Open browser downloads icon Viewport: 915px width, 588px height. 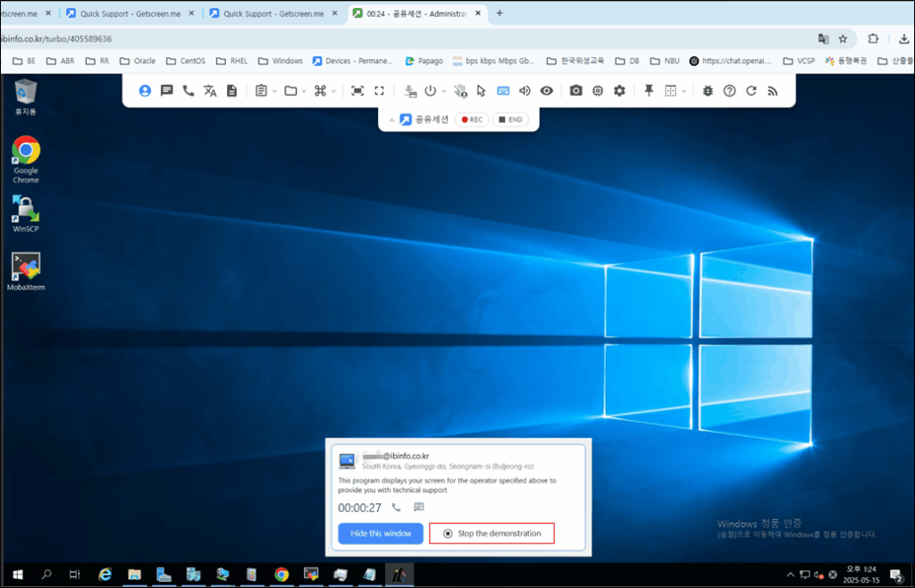tap(904, 38)
